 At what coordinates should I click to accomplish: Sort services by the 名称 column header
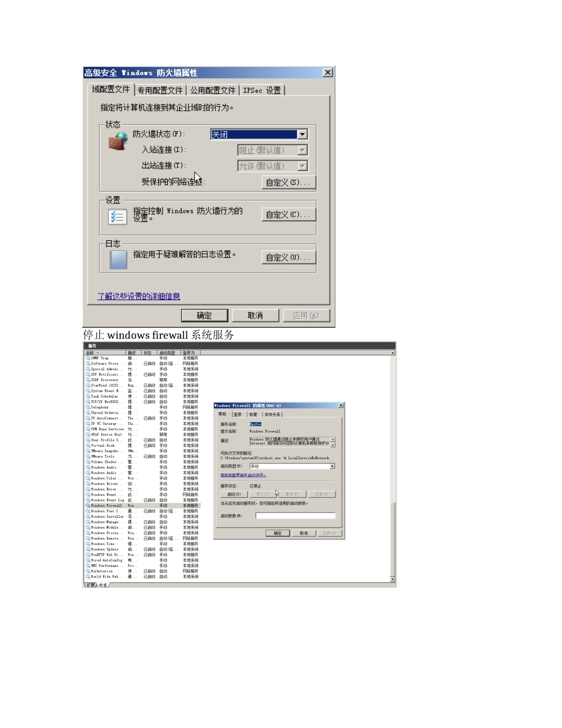coord(105,353)
